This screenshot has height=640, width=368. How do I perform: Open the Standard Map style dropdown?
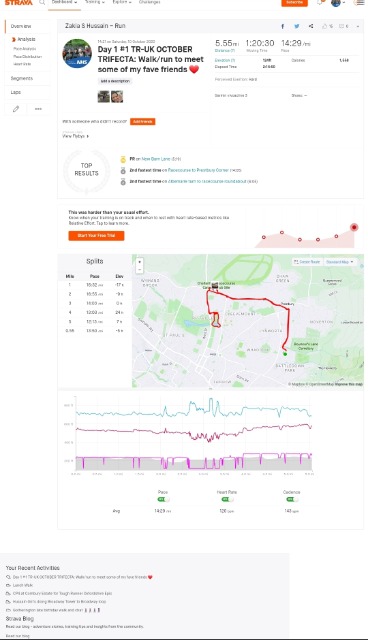340,262
